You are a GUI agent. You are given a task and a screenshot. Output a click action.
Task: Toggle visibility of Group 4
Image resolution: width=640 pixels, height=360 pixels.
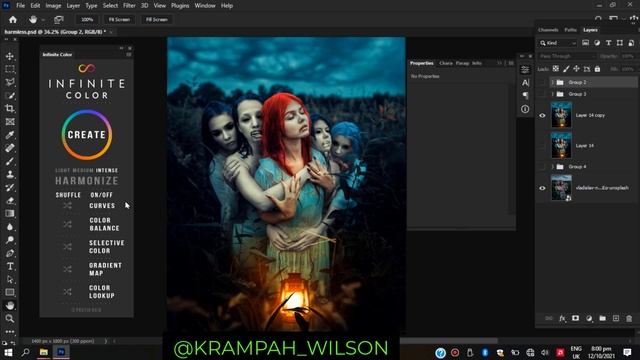tap(542, 167)
